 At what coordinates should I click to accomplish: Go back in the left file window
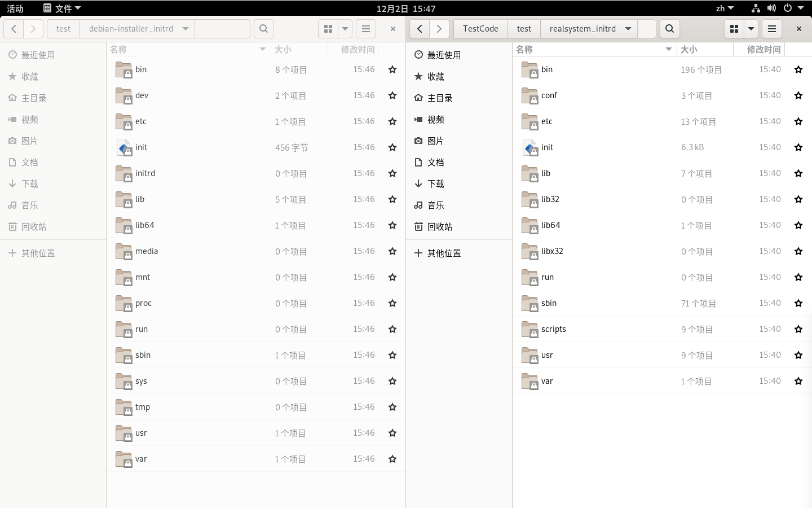click(x=14, y=29)
